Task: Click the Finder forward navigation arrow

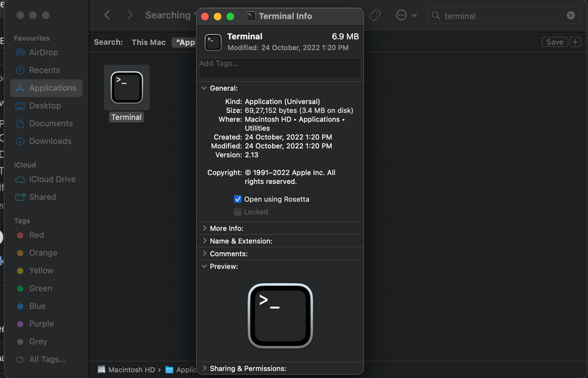Action: pos(130,15)
